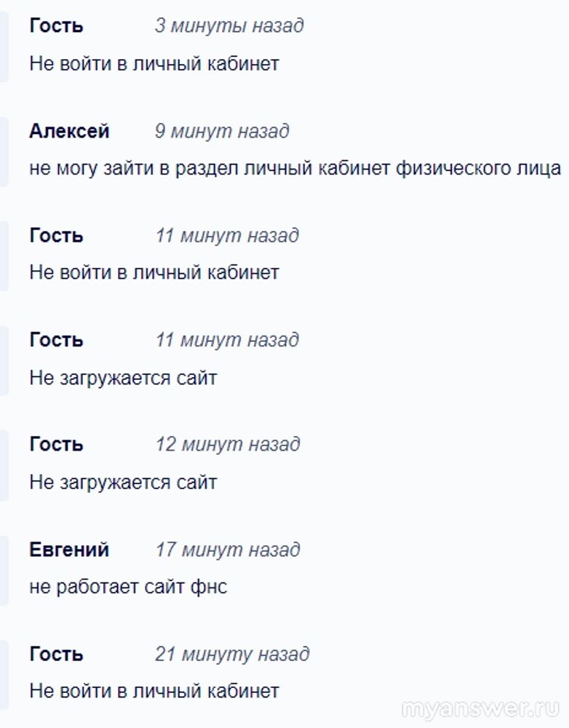Image resolution: width=569 pixels, height=728 pixels.
Task: Click the "3 минуты назад" timestamp
Action: (228, 26)
